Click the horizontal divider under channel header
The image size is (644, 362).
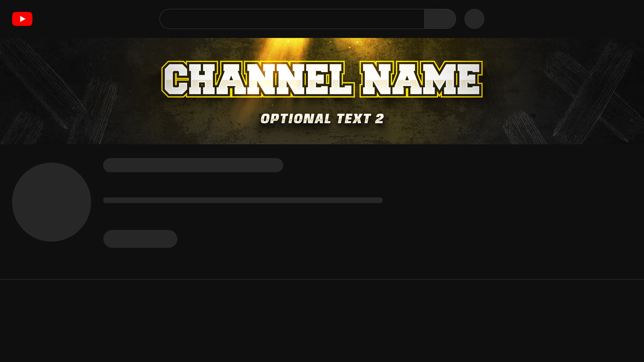pyautogui.click(x=322, y=279)
